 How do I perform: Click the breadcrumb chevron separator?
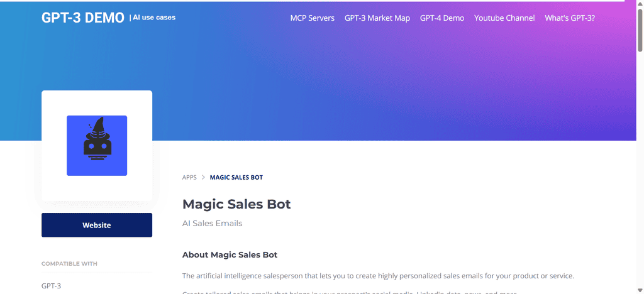pyautogui.click(x=203, y=178)
